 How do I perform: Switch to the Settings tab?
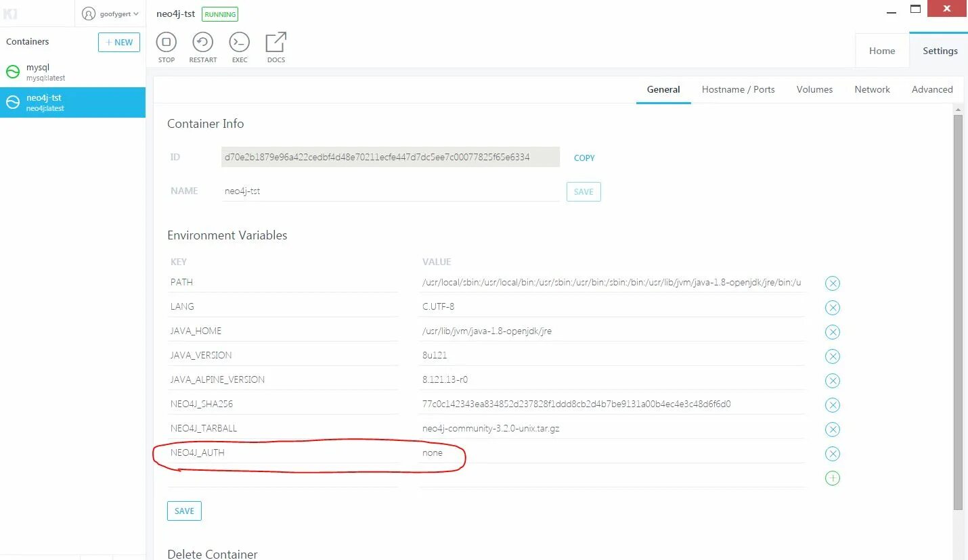(940, 51)
